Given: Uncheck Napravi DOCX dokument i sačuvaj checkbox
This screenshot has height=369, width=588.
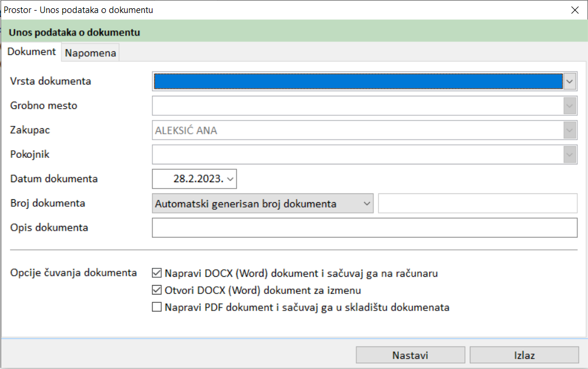Looking at the screenshot, I should (x=157, y=274).
